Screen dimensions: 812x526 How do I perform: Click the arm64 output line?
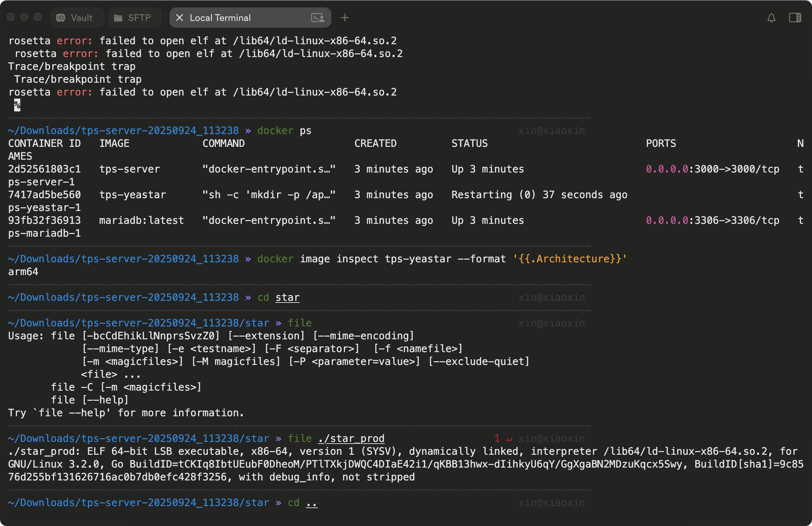coord(23,272)
